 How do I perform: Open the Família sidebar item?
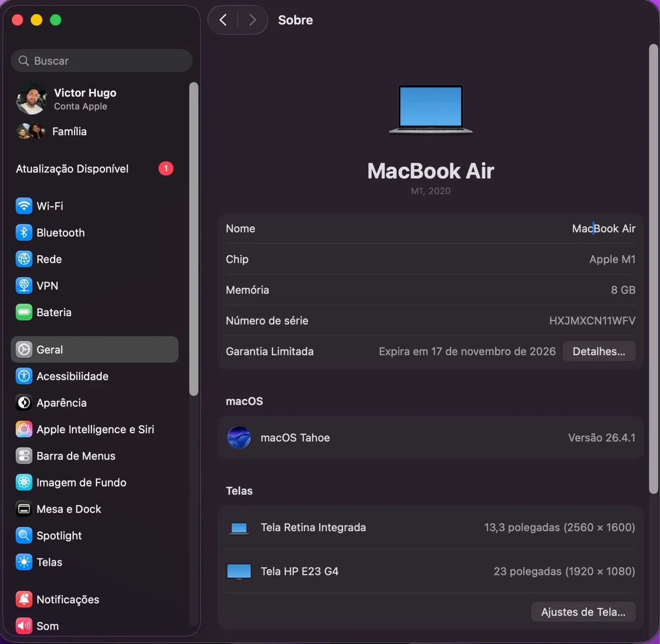click(95, 131)
